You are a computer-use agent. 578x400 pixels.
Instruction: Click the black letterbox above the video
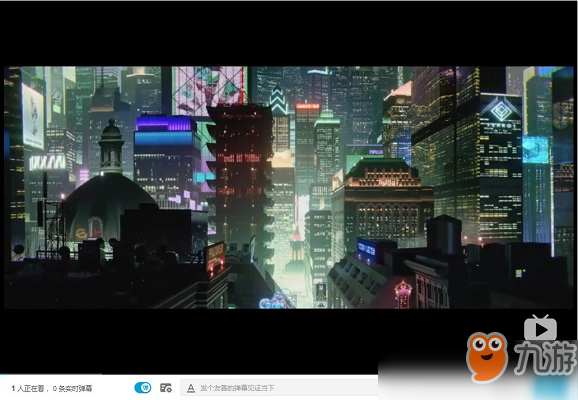288,34
